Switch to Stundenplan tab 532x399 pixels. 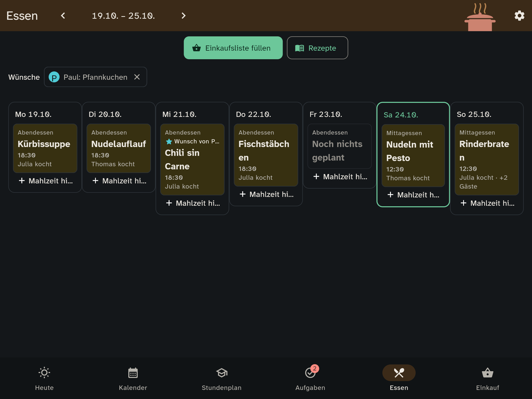(x=222, y=378)
